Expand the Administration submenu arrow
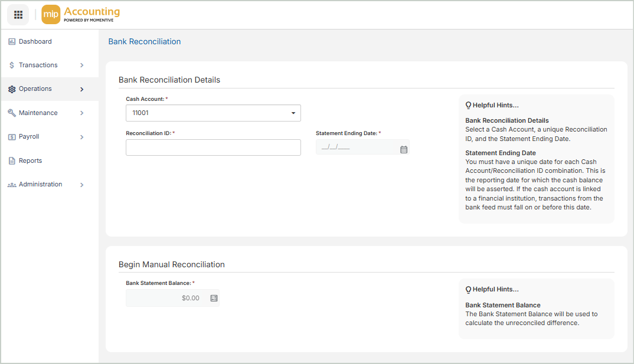The height and width of the screenshot is (364, 634). [82, 185]
